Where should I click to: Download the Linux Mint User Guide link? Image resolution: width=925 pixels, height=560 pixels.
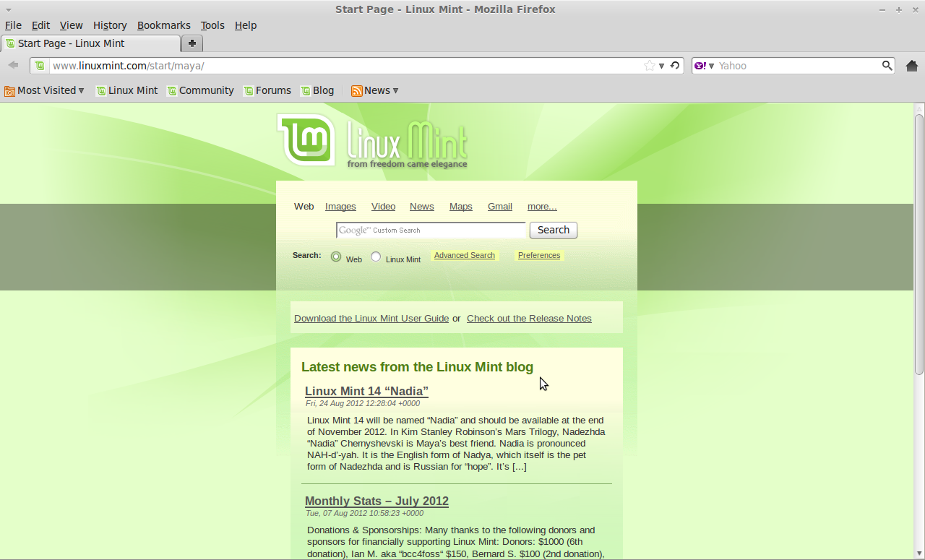[371, 319]
